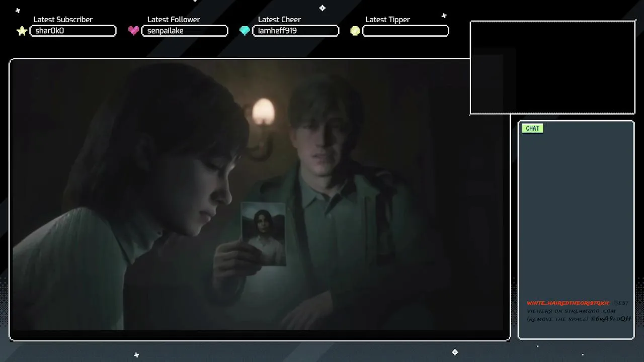Screen dimensions: 644x362
Task: Click the pink heart Latest Follower icon
Action: pos(133,31)
